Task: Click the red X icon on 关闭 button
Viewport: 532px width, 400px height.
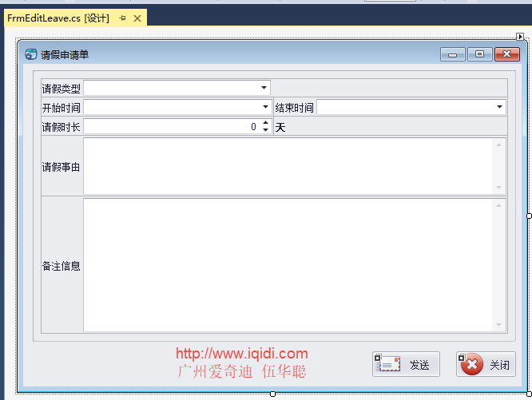Action: tap(471, 364)
